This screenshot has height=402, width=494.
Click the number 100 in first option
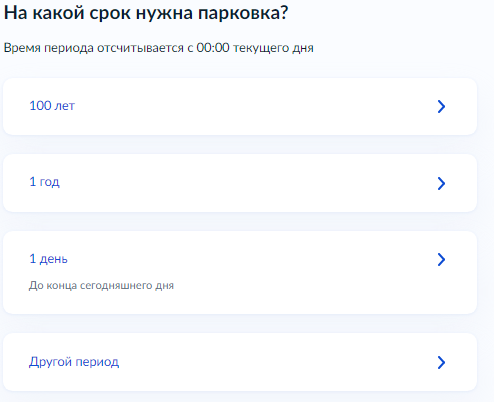click(x=40, y=106)
